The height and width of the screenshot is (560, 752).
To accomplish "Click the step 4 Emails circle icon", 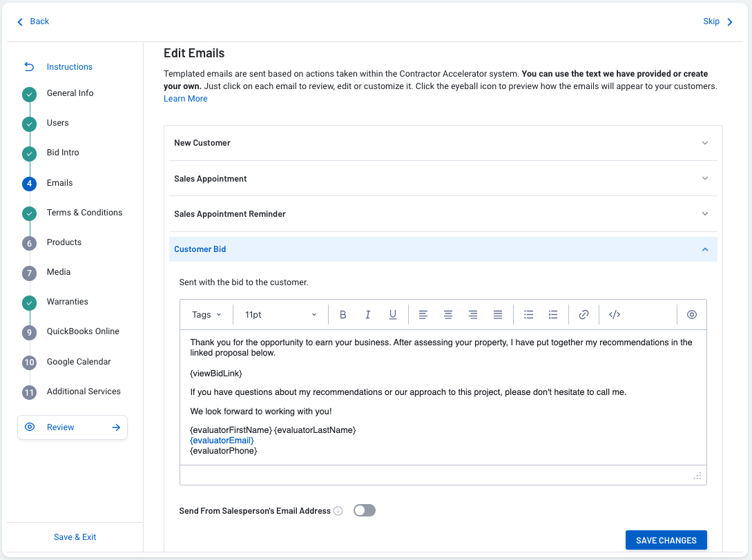I will (x=29, y=184).
